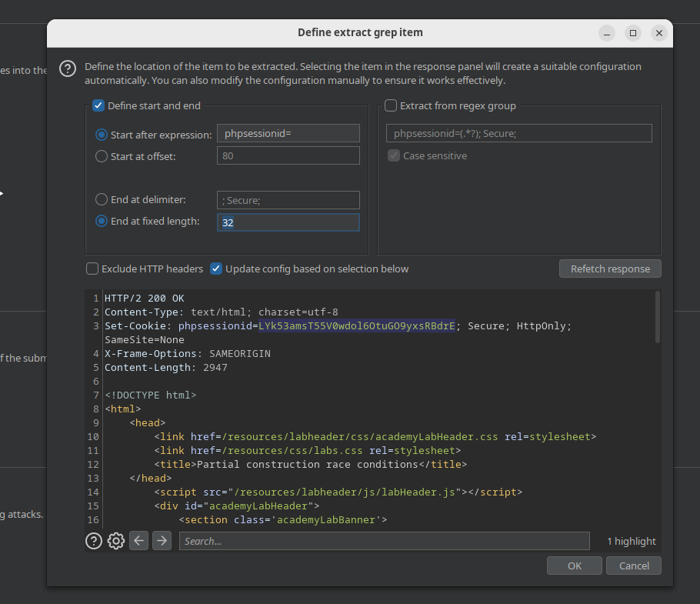Click the section class academyLabBanner line

click(x=283, y=519)
